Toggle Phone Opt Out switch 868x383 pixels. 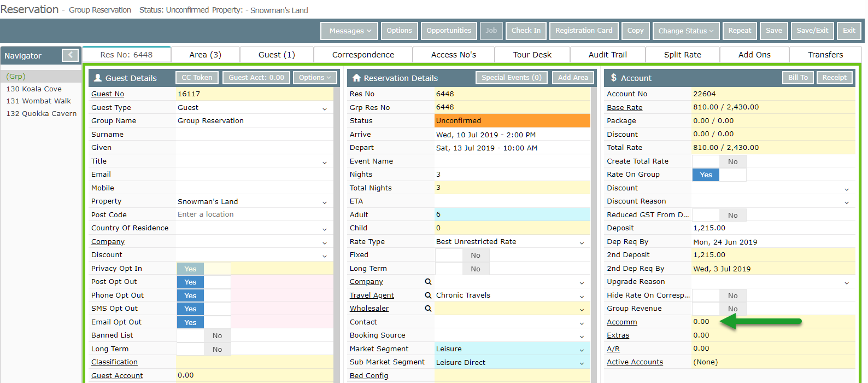tap(204, 295)
